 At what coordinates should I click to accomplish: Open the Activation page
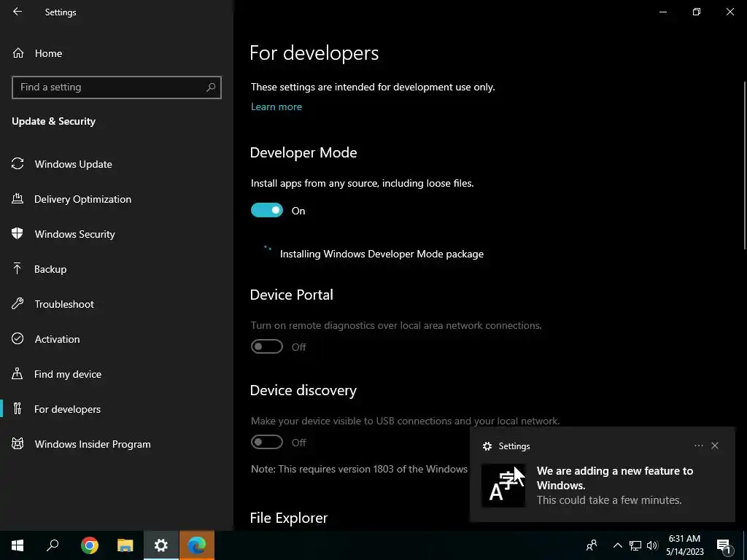point(117,339)
